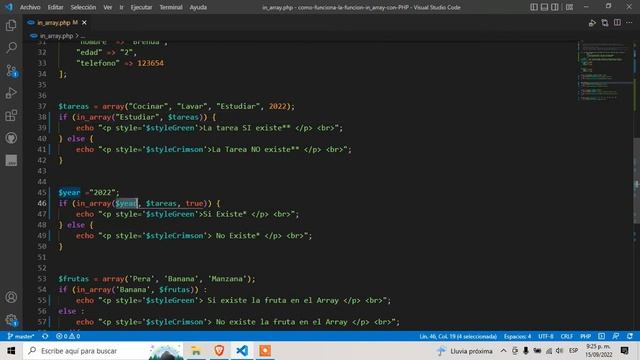Open the Ver menu
The height and width of the screenshot is (360, 640).
108,7
